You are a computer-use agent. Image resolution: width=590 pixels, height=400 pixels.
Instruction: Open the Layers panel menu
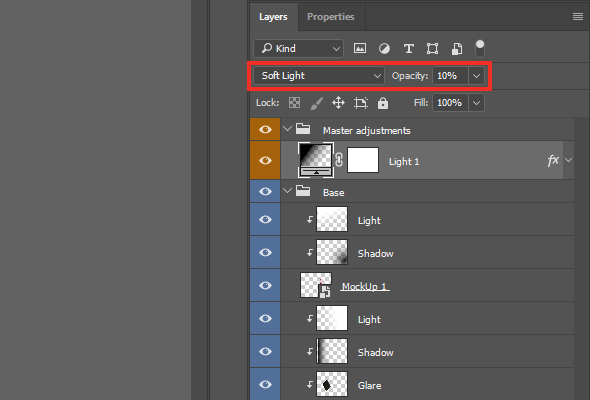point(578,17)
